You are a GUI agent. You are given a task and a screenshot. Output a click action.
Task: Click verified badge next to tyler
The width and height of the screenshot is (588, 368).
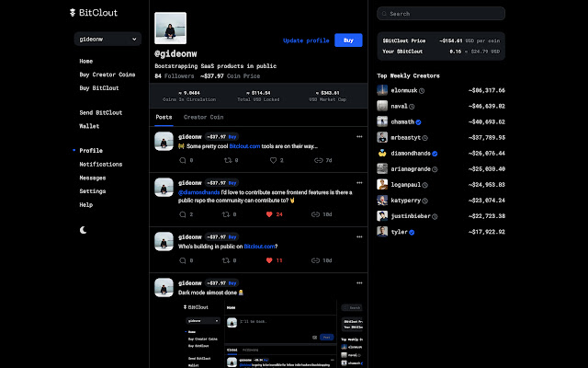pyautogui.click(x=412, y=233)
